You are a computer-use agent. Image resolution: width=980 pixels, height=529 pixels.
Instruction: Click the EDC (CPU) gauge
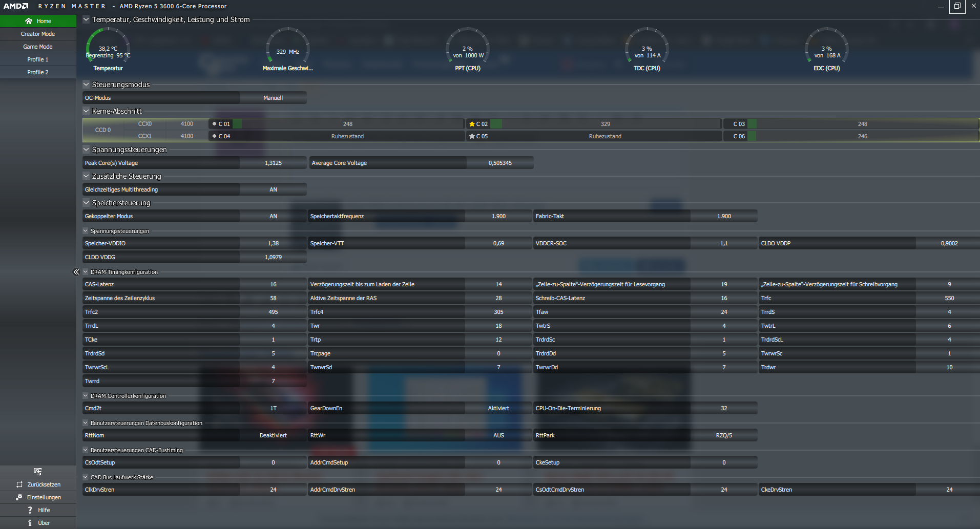(827, 50)
